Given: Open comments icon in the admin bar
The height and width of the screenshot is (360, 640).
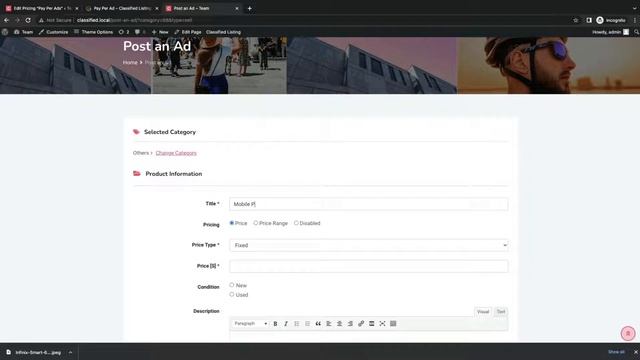Looking at the screenshot, I should click(x=140, y=32).
